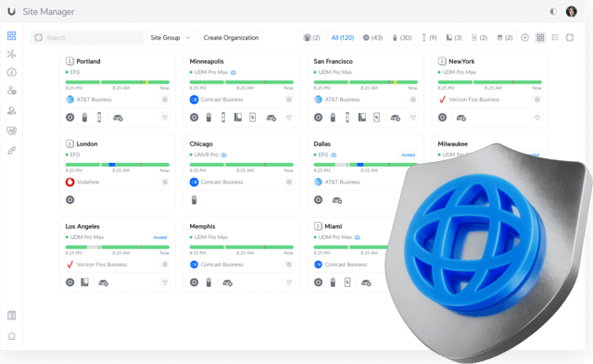Open the Site Manager dashboard grid icon in sidebar
The width and height of the screenshot is (593, 364).
click(12, 36)
